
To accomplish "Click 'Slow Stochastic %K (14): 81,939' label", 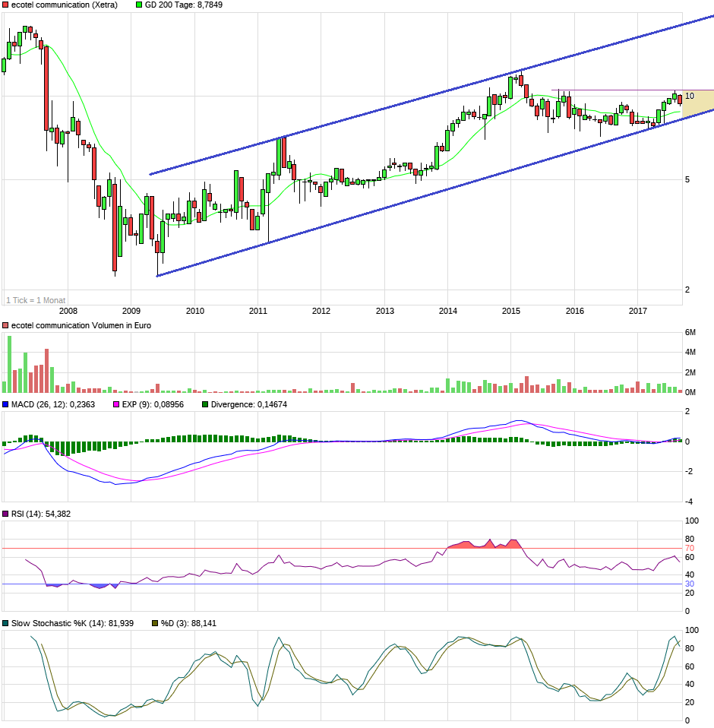I will (72, 623).
